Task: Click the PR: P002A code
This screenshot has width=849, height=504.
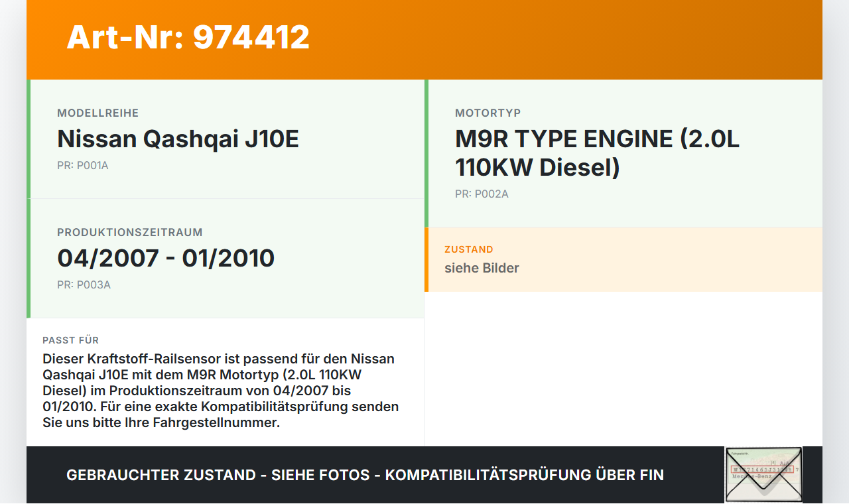Action: point(482,194)
